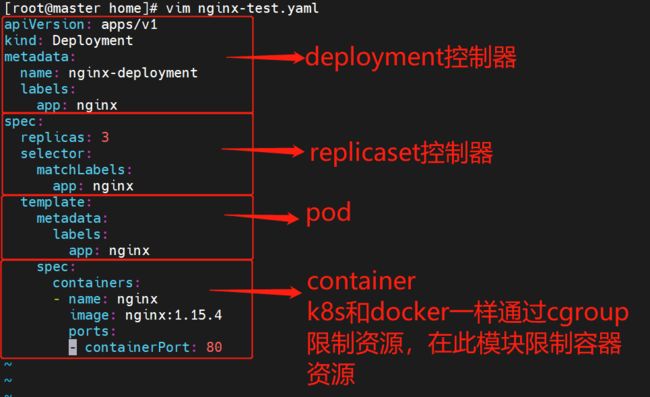Image resolution: width=650 pixels, height=397 pixels.
Task: Place cursor on matchLabels key
Action: pos(80,170)
